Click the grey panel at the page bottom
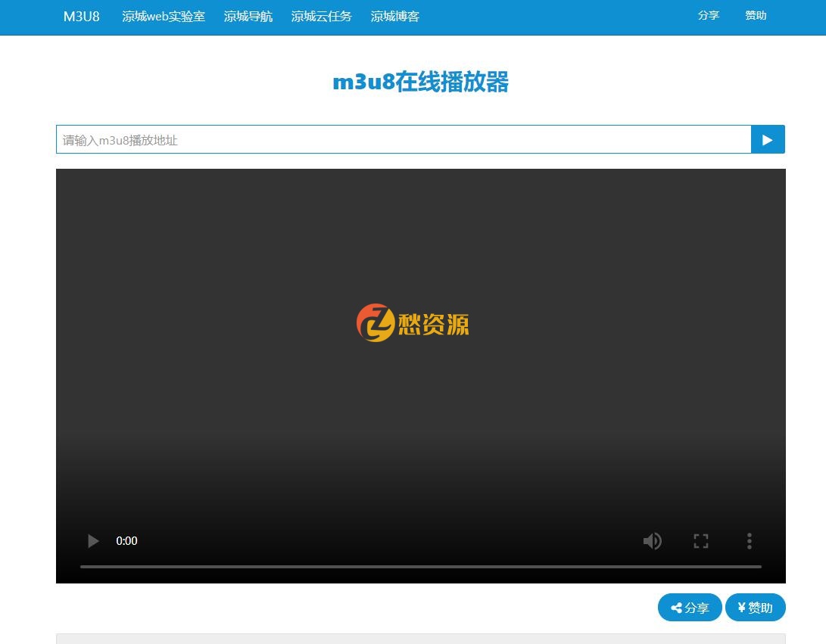826x644 pixels. 420,639
